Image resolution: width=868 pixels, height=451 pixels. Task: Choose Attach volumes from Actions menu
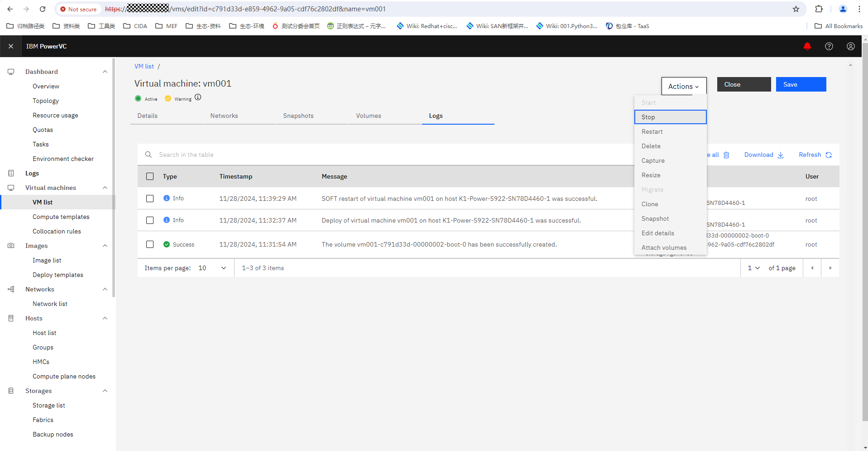pyautogui.click(x=670, y=247)
